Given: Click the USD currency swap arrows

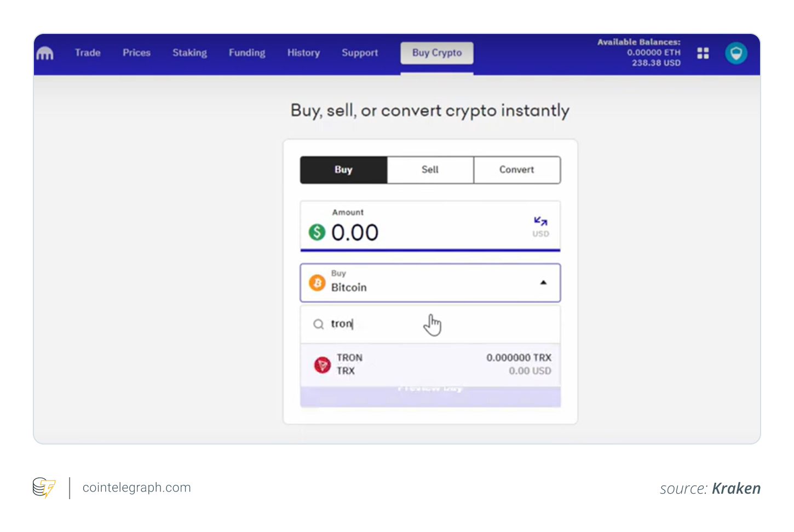Looking at the screenshot, I should (x=540, y=221).
